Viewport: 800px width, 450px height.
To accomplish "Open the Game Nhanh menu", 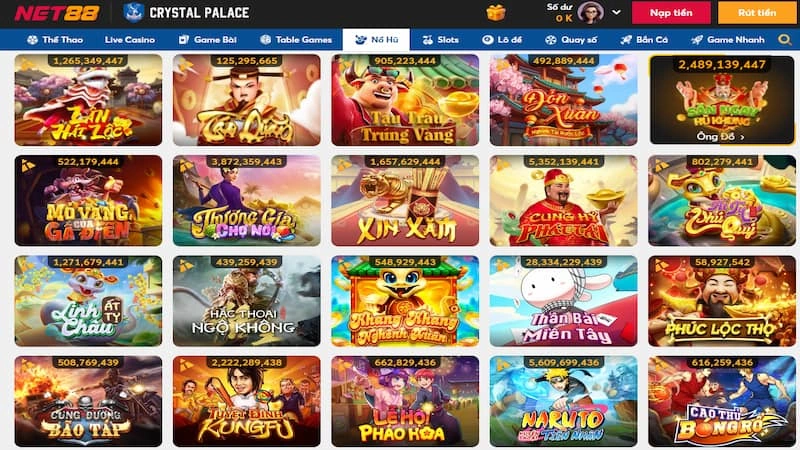I will [x=728, y=40].
